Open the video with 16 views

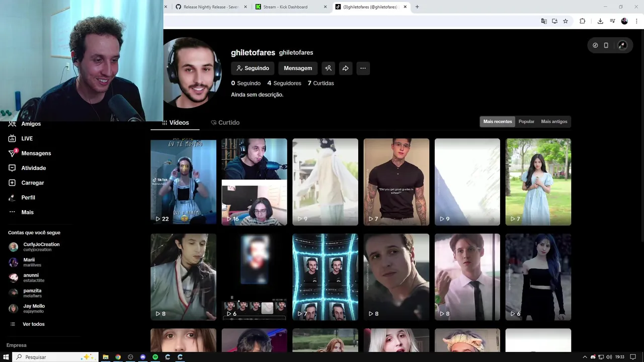point(255,182)
